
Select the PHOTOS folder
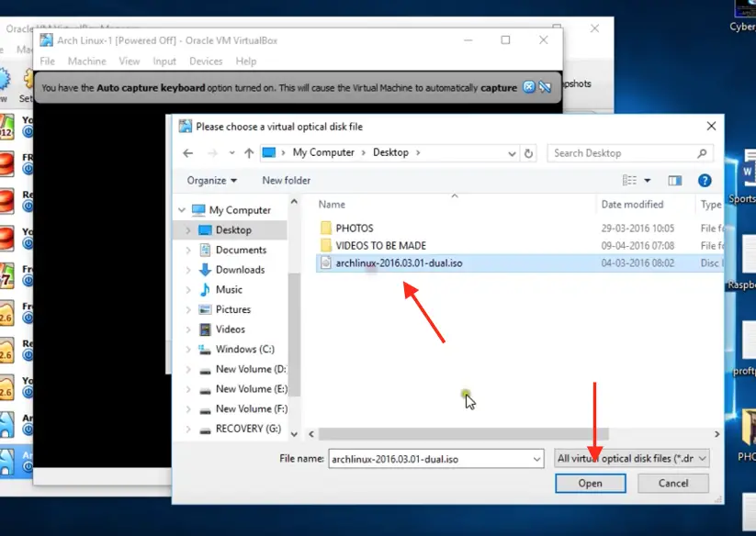click(x=355, y=229)
